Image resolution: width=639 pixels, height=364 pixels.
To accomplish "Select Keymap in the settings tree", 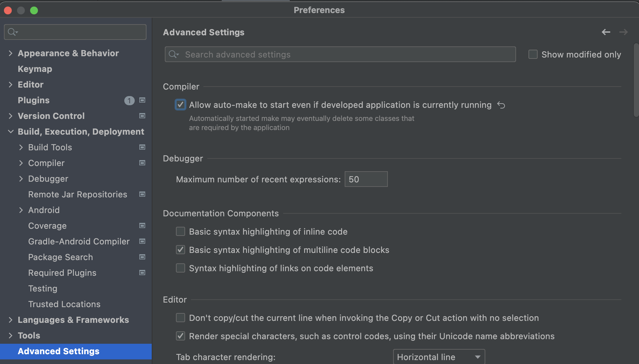I will (x=35, y=69).
